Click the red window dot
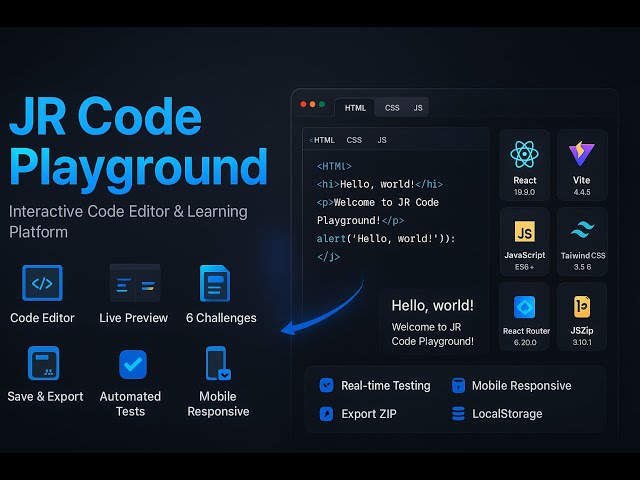 pyautogui.click(x=304, y=104)
